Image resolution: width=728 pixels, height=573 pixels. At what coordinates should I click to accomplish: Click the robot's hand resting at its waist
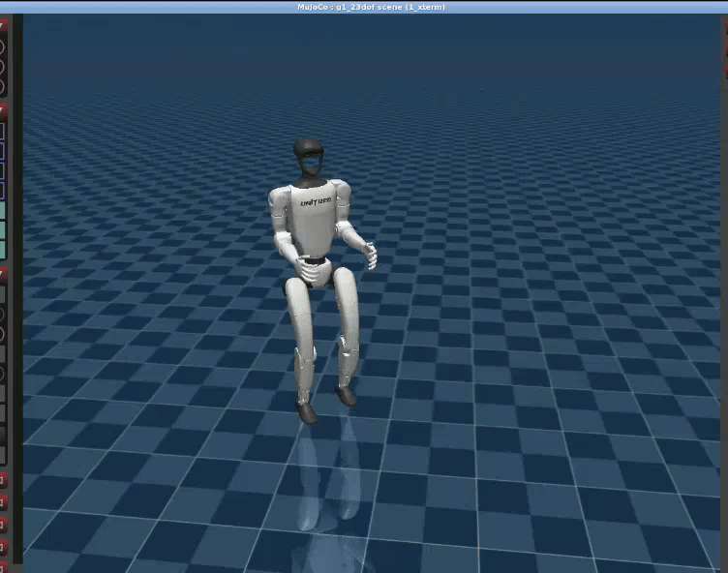click(313, 268)
